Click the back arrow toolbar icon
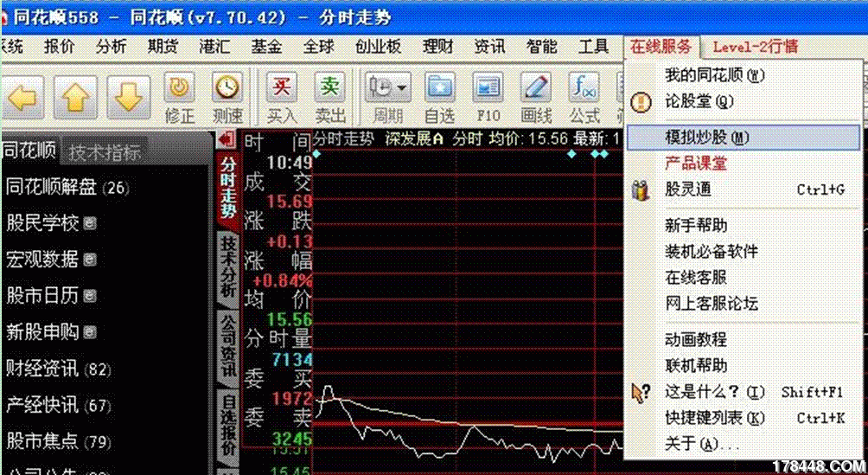 coord(22,98)
